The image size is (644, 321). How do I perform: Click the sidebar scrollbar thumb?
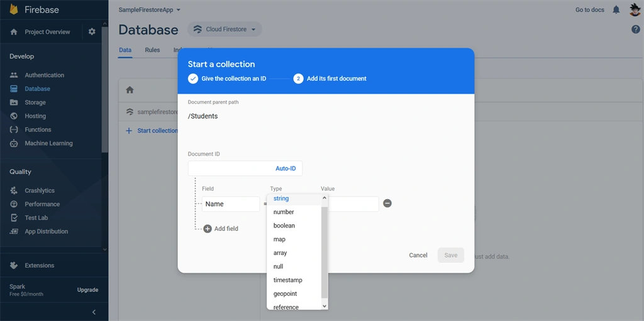[x=105, y=90]
